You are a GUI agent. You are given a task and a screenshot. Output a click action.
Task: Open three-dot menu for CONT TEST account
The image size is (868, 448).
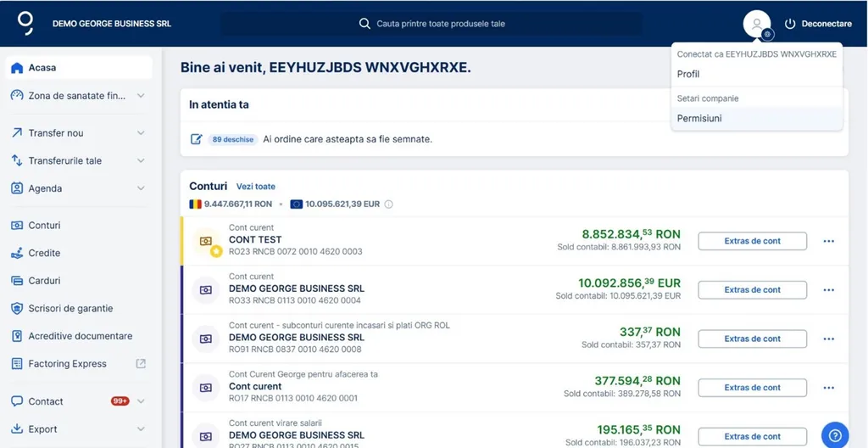tap(828, 241)
